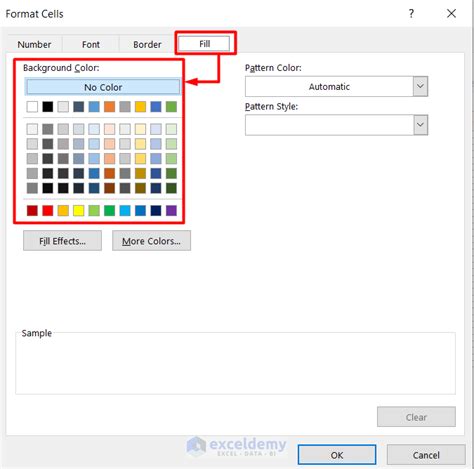Choose No Color background
The image size is (474, 469).
[103, 87]
